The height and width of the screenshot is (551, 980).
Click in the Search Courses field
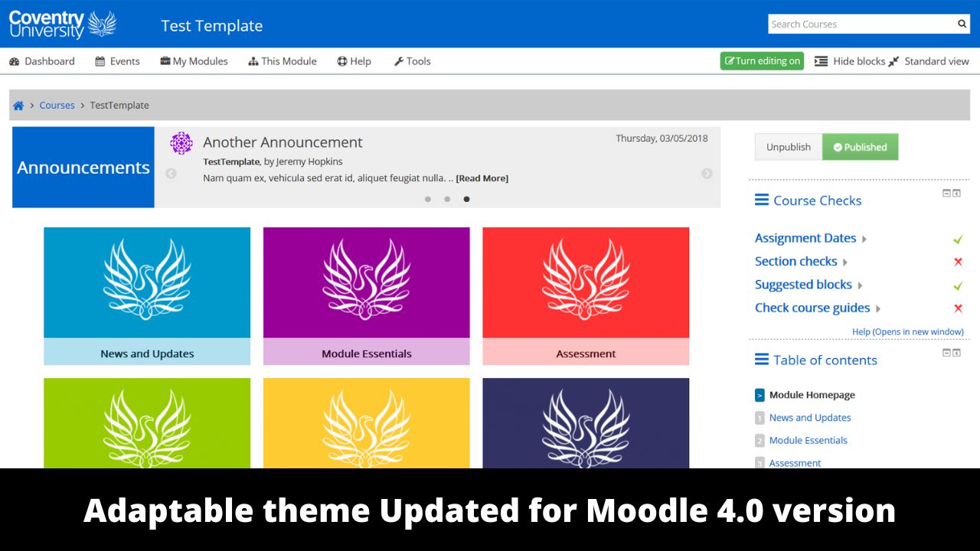click(861, 24)
